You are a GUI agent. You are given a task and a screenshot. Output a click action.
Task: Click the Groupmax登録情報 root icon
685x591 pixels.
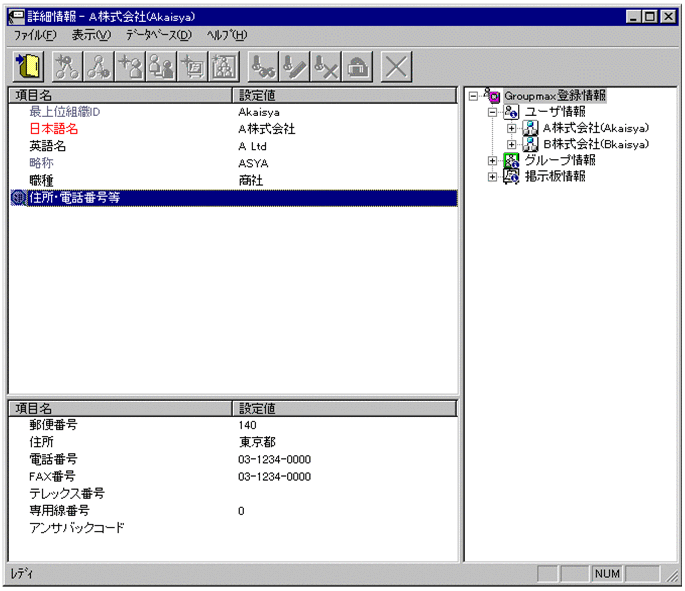point(492,95)
